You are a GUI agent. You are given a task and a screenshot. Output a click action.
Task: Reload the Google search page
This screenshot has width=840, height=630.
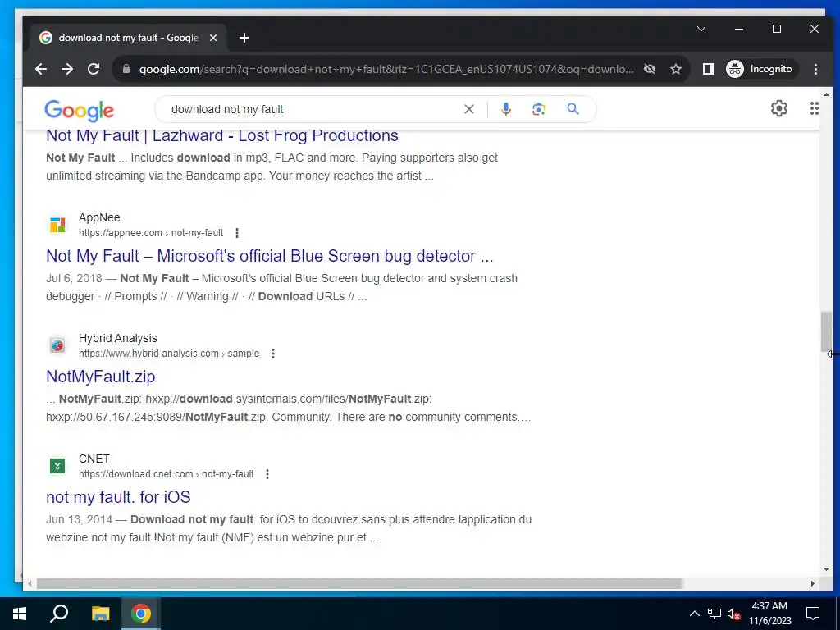[x=94, y=69]
